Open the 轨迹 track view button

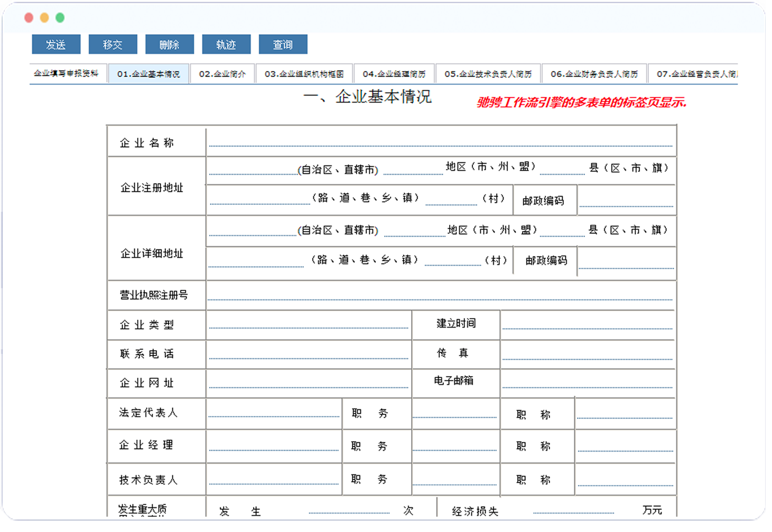(x=226, y=44)
